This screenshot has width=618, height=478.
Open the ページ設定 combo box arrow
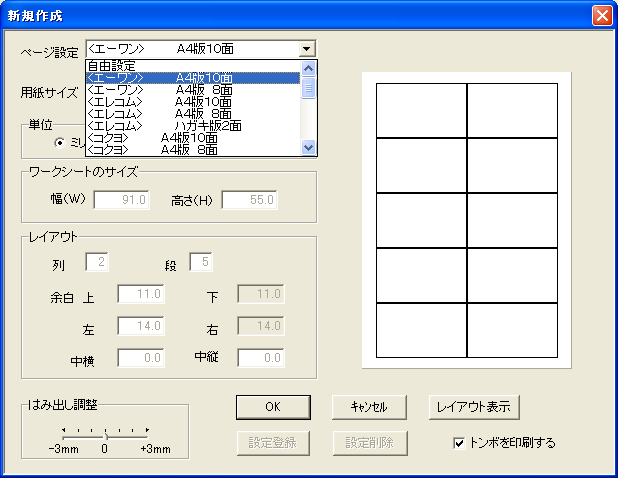[x=307, y=49]
